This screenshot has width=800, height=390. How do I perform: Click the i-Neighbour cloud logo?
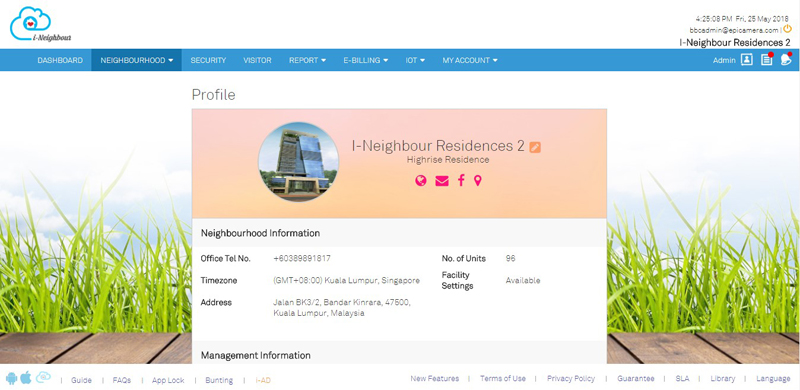point(40,24)
